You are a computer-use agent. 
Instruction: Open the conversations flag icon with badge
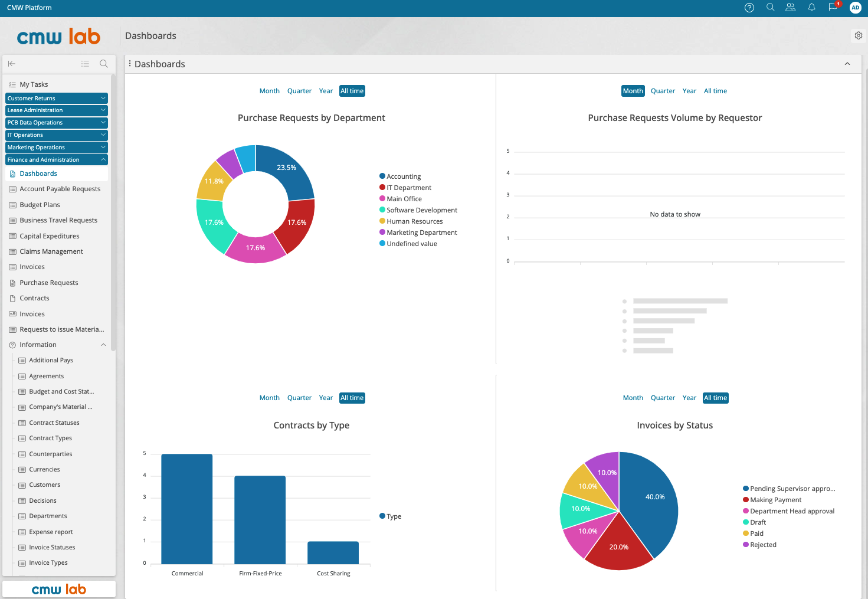click(833, 7)
